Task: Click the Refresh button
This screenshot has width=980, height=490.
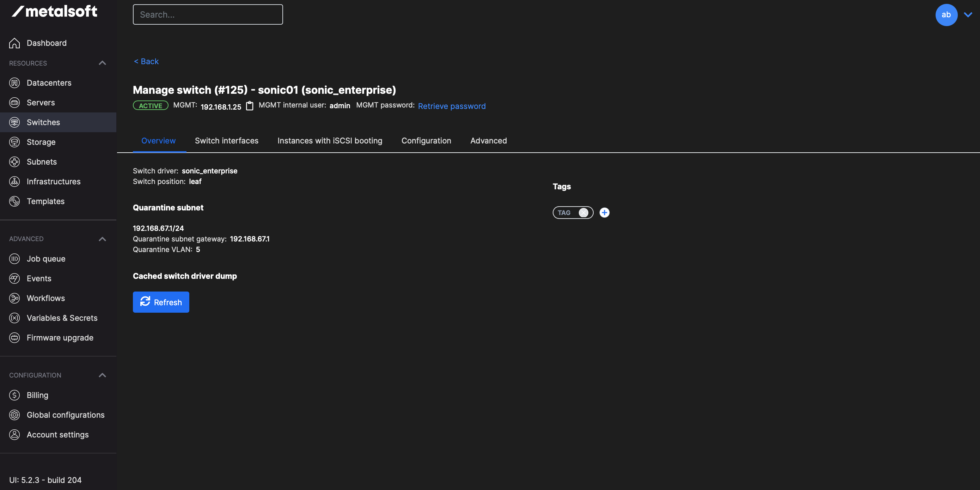Action: tap(161, 302)
